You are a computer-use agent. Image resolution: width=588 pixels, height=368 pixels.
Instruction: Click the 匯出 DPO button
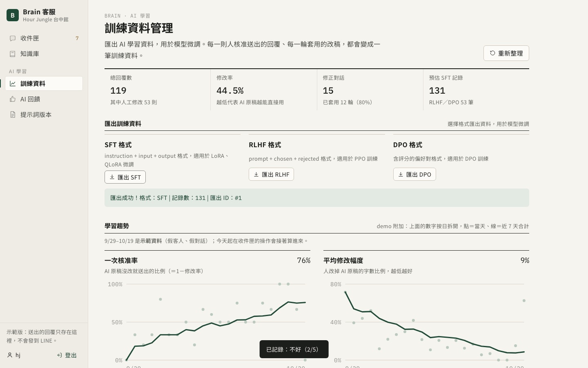point(414,174)
